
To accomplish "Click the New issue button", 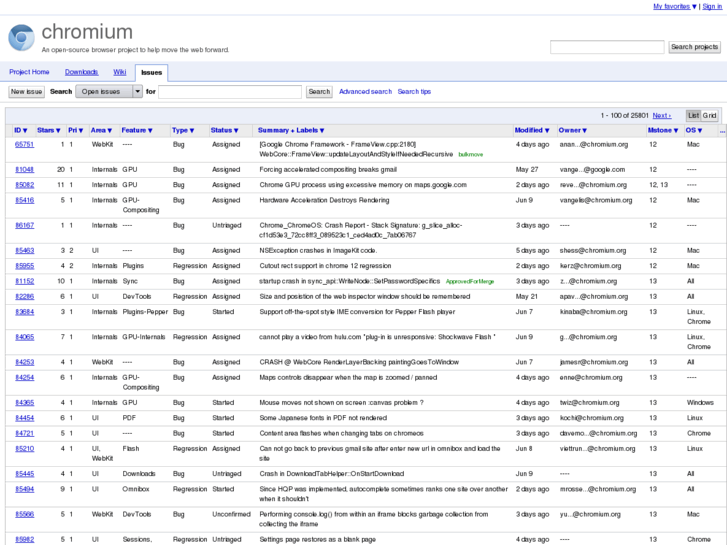I will (x=26, y=92).
